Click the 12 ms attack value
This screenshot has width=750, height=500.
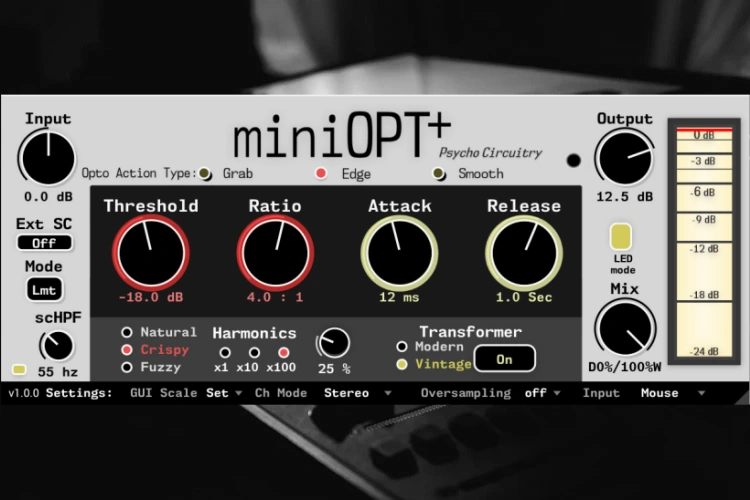coord(399,297)
